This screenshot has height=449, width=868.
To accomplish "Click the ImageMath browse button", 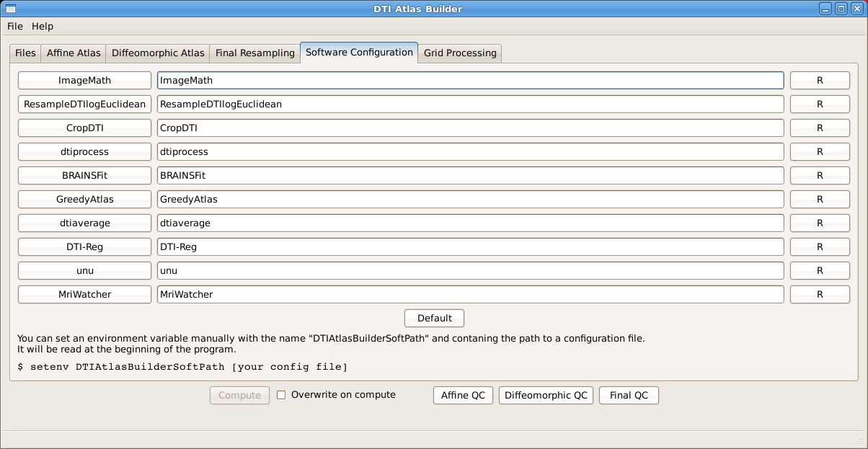I will click(84, 81).
